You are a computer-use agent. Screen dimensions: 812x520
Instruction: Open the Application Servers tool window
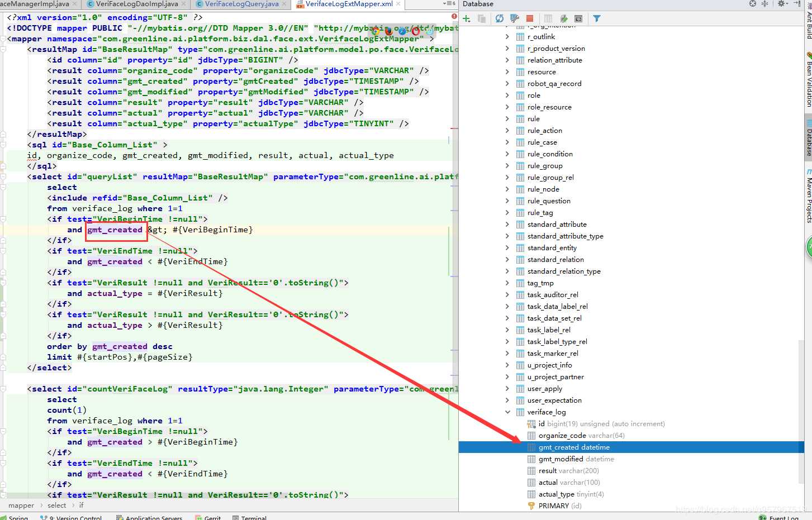[149, 518]
